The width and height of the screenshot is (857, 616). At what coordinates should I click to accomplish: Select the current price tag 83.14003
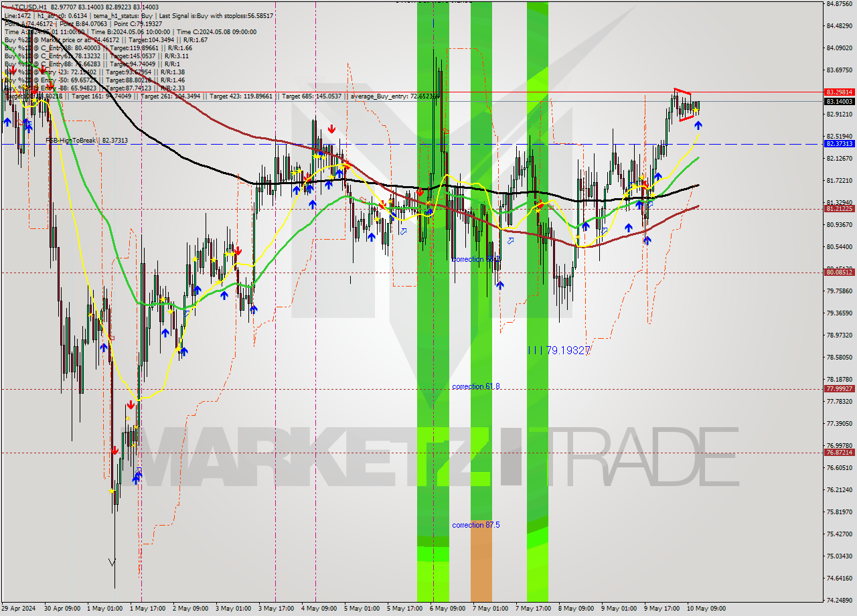(839, 101)
